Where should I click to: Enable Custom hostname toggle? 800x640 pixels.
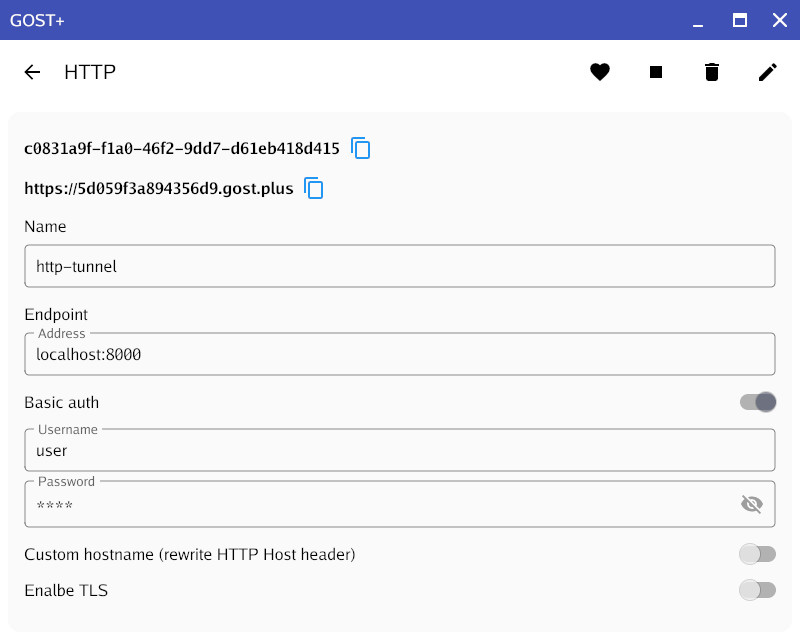[757, 554]
